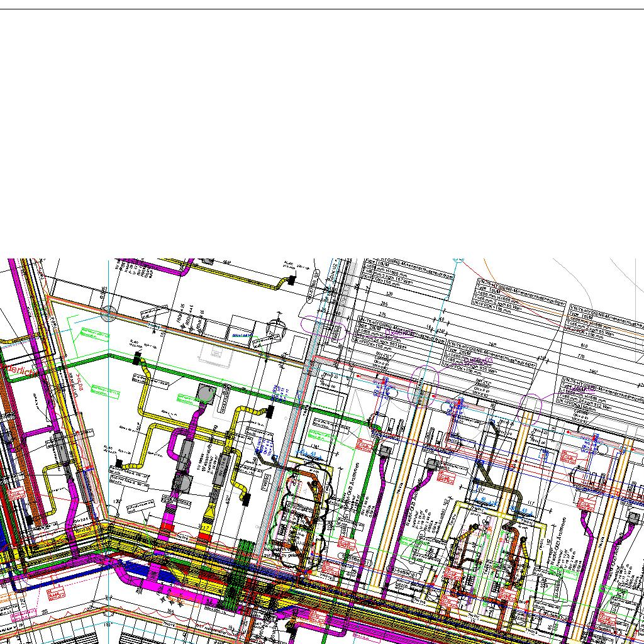Screen dimensions: 644x644
Task: Select the gray silencer on the yellow vertical duct
Action: coord(219,470)
